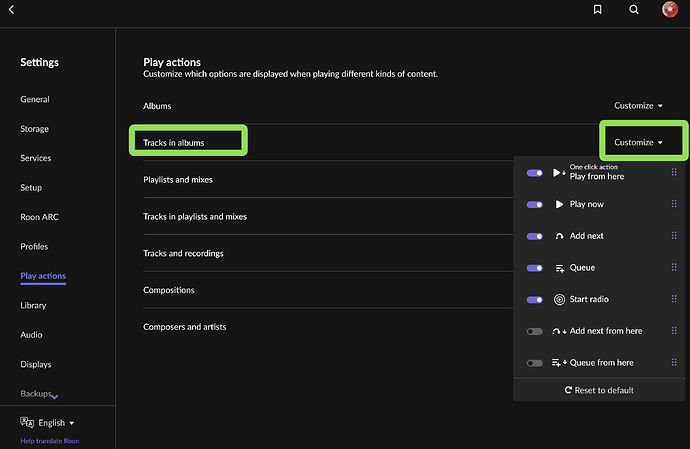This screenshot has height=449, width=690.
Task: Click drag handle beside Add next
Action: 674,236
